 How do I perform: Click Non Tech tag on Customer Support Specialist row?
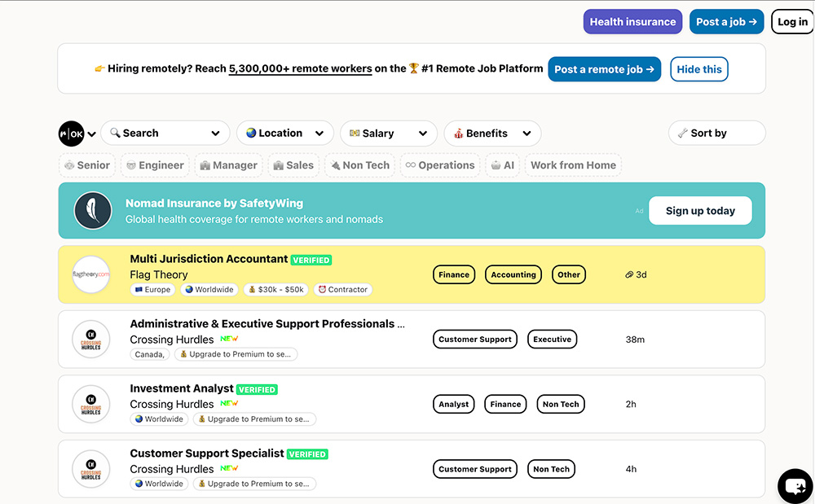point(551,469)
